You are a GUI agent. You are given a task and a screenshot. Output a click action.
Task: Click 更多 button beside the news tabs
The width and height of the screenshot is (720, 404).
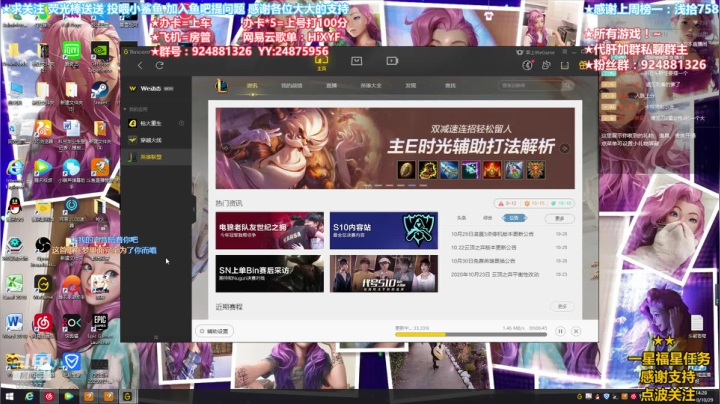pos(559,219)
